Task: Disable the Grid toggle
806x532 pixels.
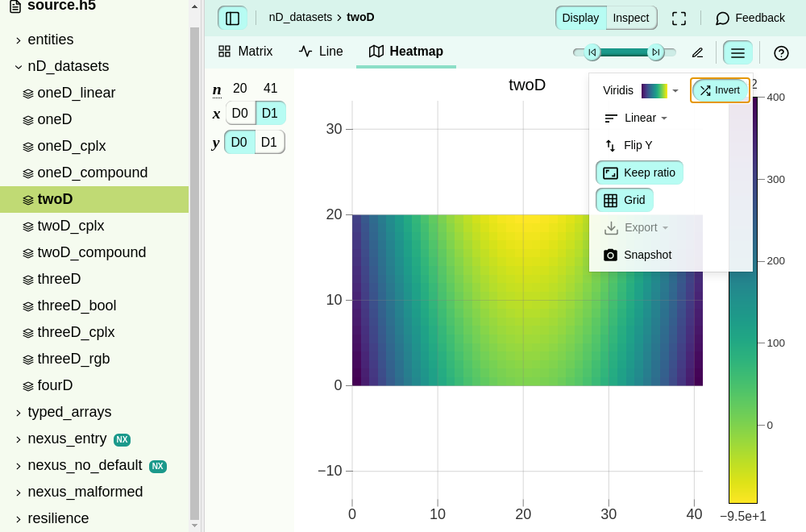Action: (625, 200)
